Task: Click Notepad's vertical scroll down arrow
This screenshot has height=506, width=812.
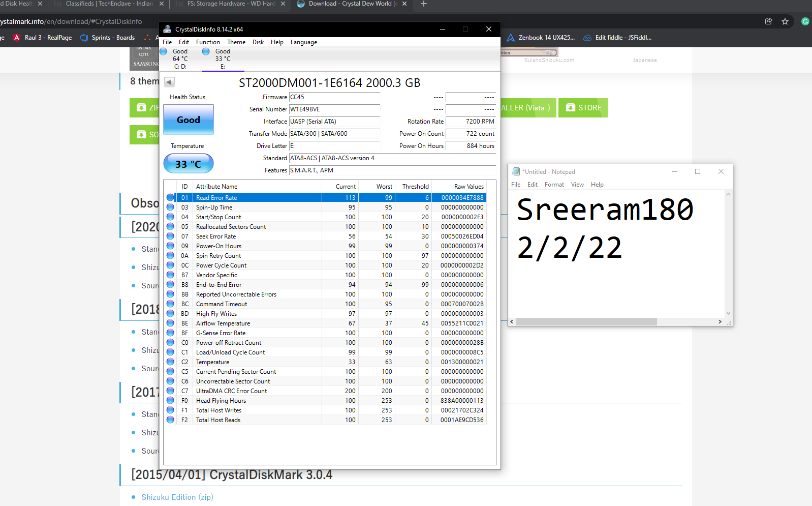Action: (728, 313)
